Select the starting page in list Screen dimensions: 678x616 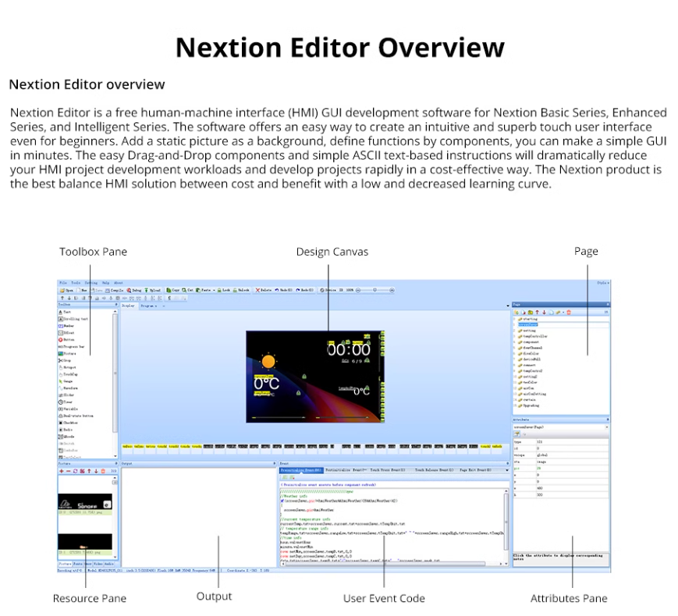click(530, 319)
